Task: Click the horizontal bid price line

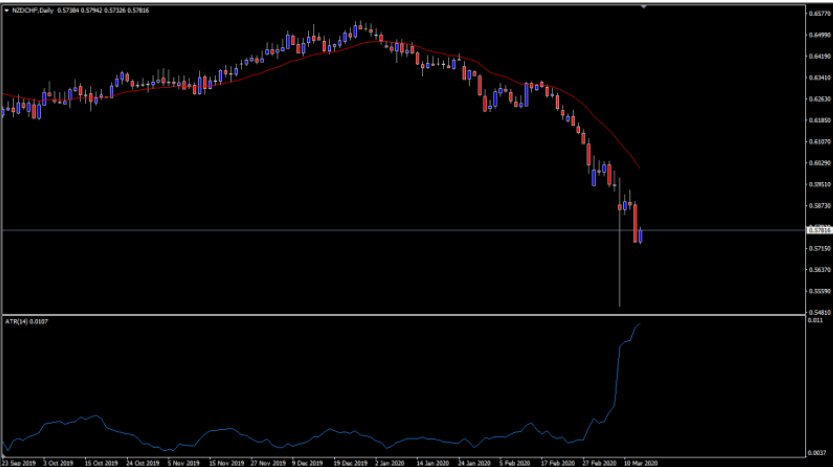Action: [x=300, y=230]
